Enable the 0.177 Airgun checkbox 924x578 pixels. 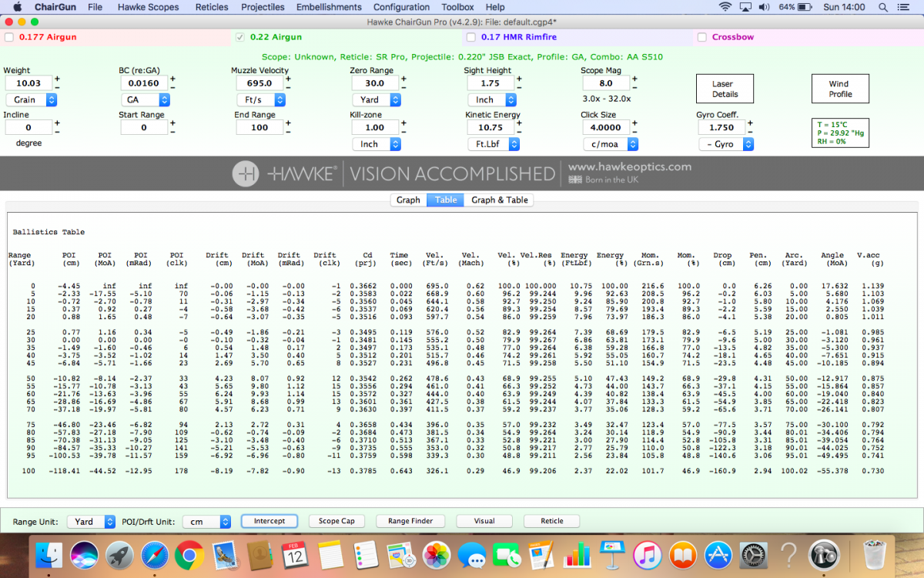8,37
